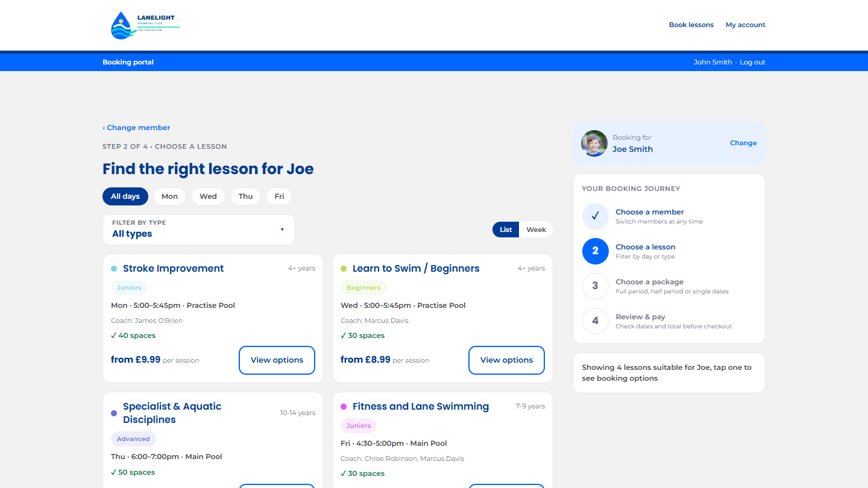Open Book lessons in the top navigation

point(691,25)
